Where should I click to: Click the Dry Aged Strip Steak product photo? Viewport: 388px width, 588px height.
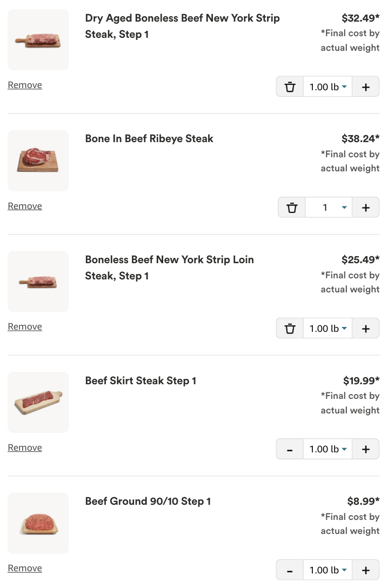point(38,39)
